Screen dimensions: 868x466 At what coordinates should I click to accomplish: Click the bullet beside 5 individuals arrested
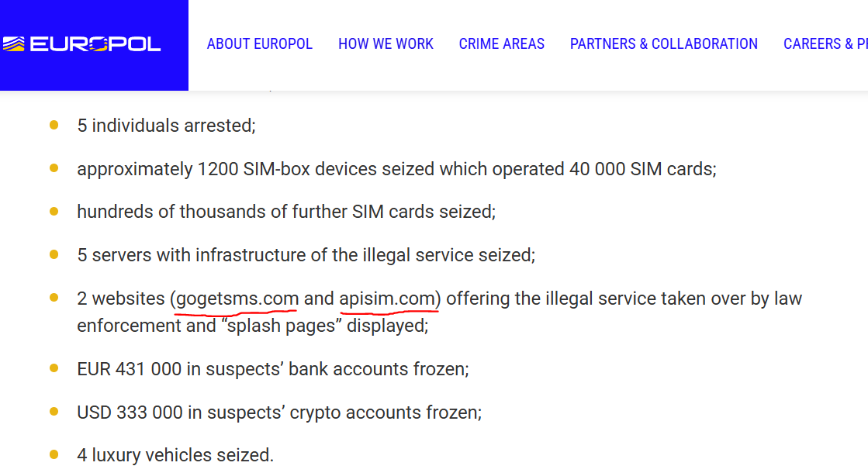point(54,125)
